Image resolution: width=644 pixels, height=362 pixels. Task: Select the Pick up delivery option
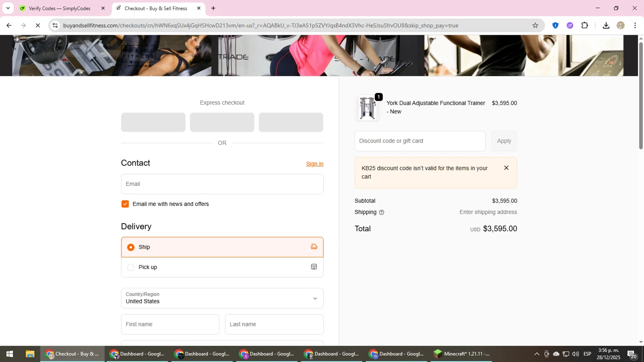pos(222,267)
